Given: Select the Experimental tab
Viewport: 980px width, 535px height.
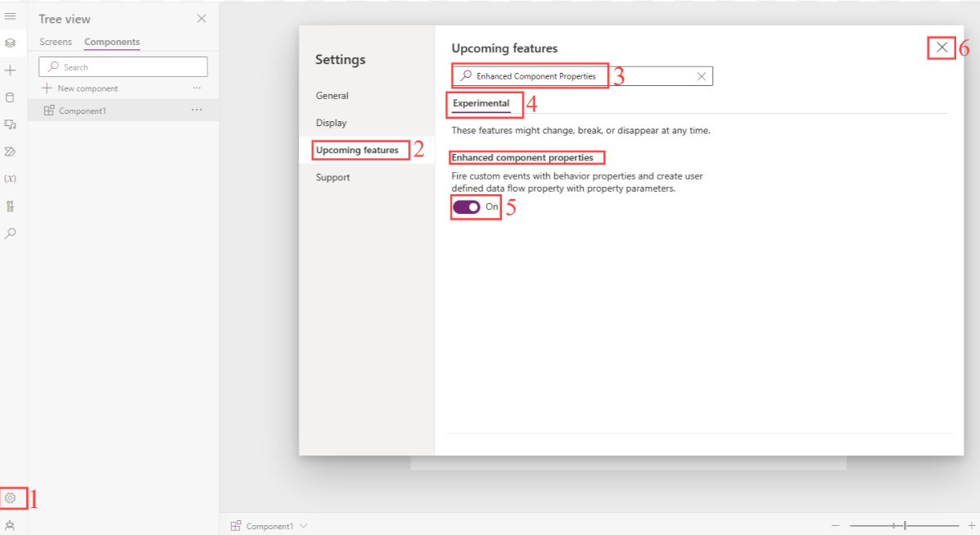Looking at the screenshot, I should (481, 104).
